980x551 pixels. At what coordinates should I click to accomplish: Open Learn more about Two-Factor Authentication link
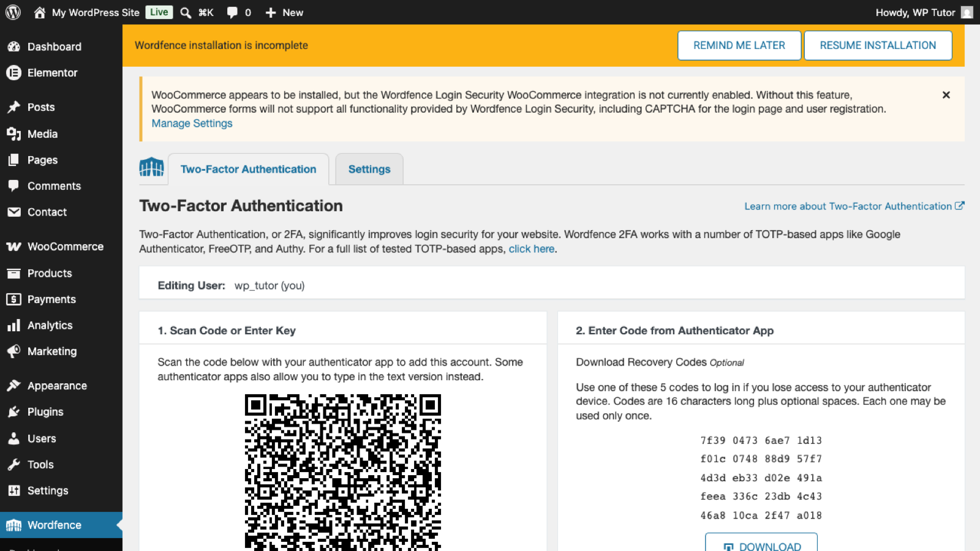[x=854, y=206]
